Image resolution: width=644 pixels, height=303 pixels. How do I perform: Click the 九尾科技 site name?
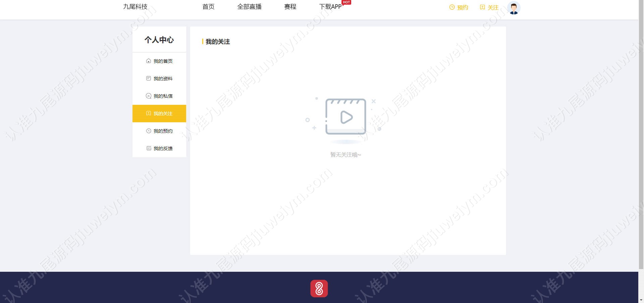pos(135,7)
